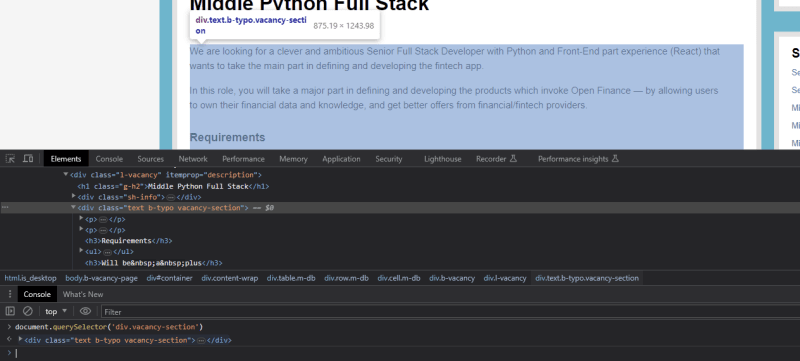Expand the first p element node
The height and width of the screenshot is (361, 800).
81,218
